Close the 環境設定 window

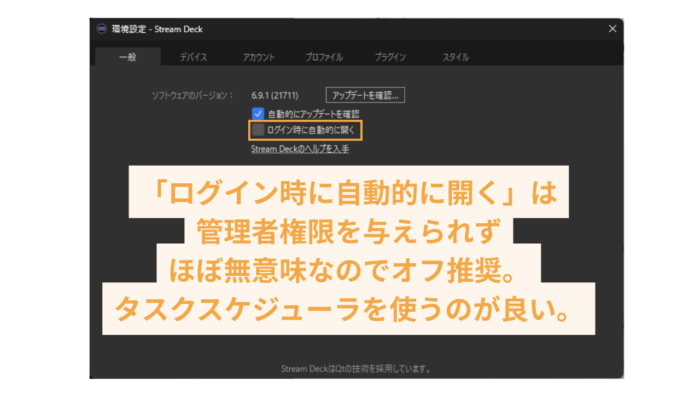point(612,29)
